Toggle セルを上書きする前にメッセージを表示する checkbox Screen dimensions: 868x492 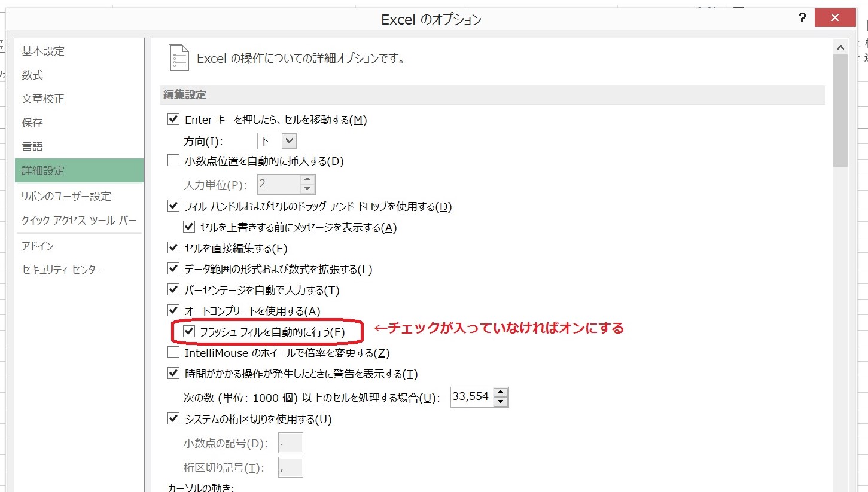(190, 227)
